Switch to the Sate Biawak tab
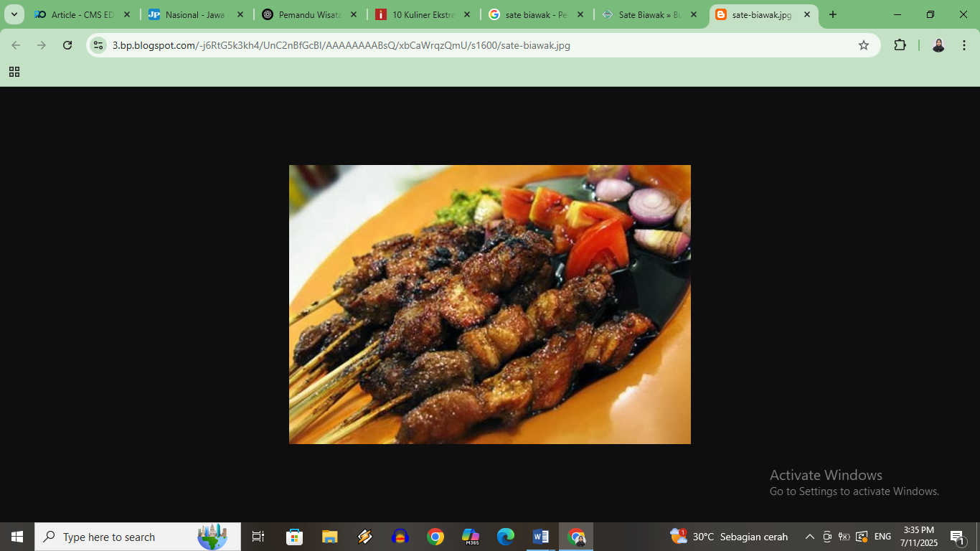The width and height of the screenshot is (980, 551). pos(646,14)
